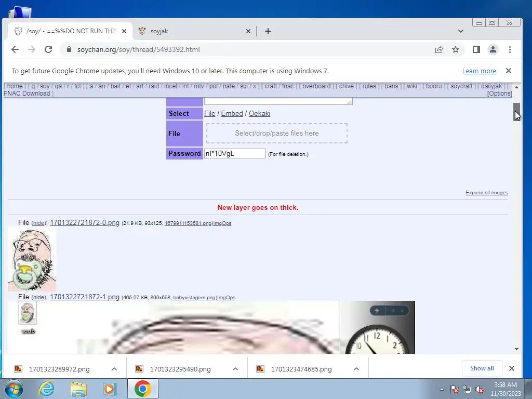Hide the 1701322721872-0.png file
The width and height of the screenshot is (532, 399).
click(x=38, y=223)
